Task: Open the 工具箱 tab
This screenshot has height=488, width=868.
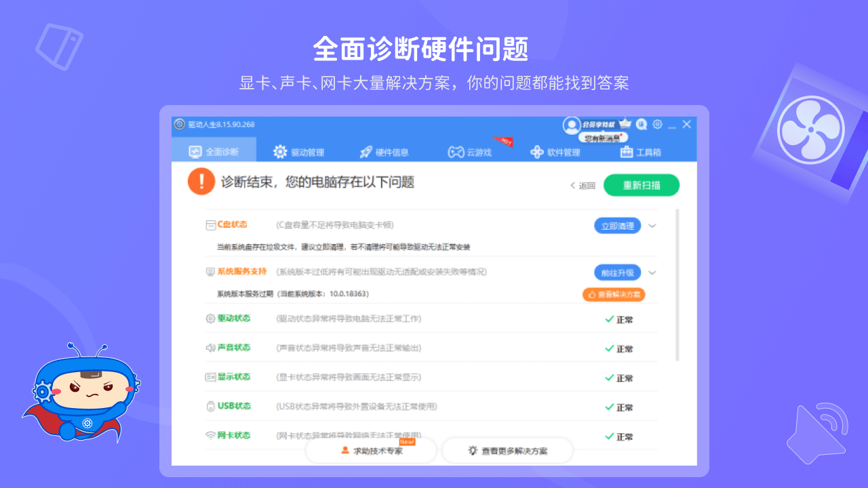Action: coord(640,152)
